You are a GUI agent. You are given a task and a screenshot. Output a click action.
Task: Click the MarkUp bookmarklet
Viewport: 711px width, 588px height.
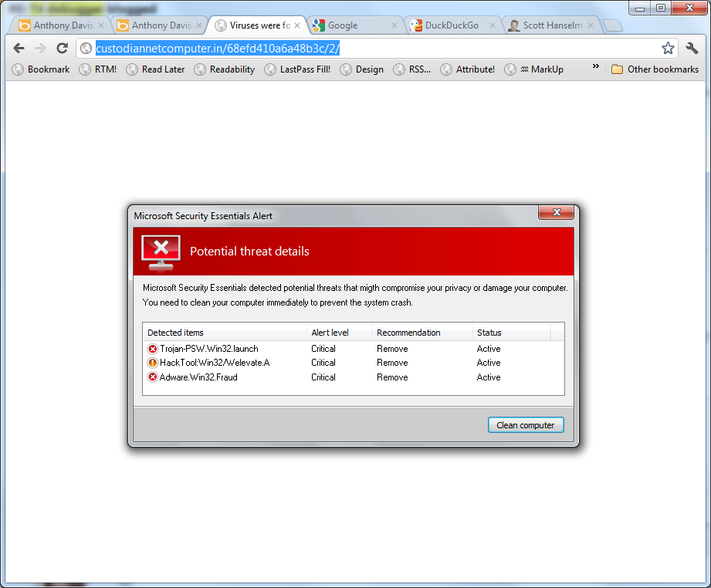(x=533, y=69)
